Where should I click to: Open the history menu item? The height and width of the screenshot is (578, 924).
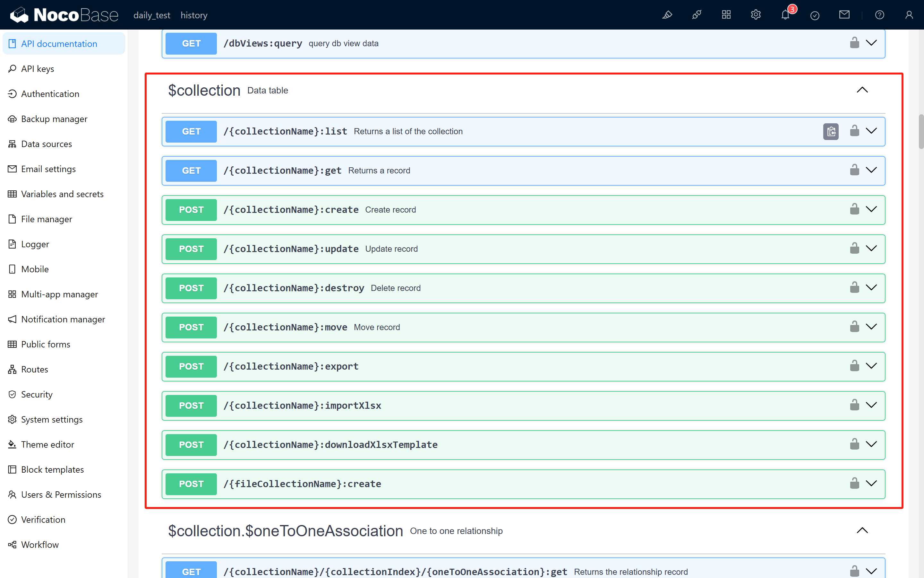[x=194, y=15]
